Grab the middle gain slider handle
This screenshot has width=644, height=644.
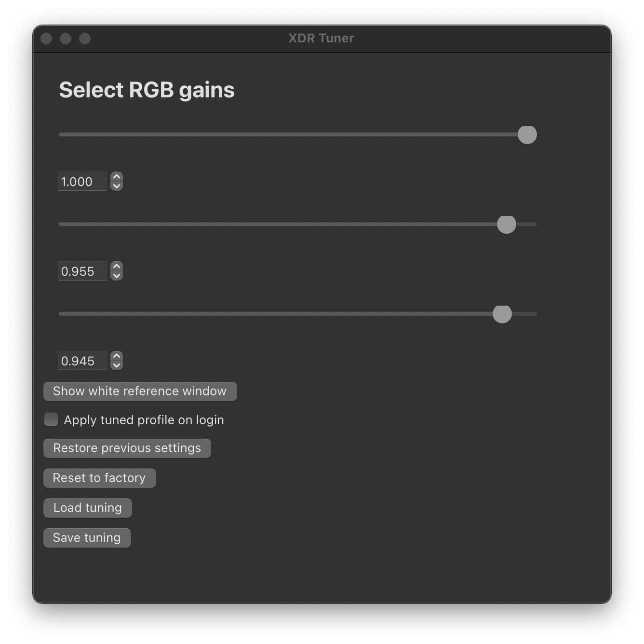point(507,224)
